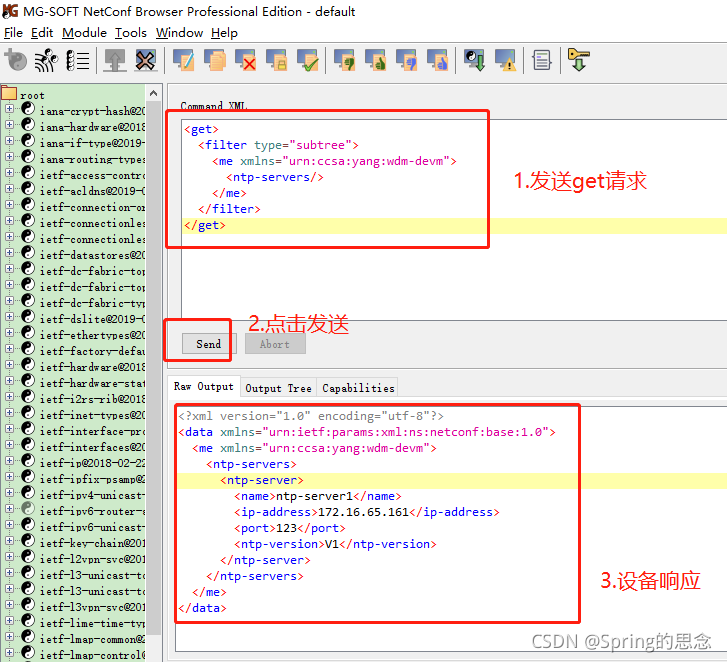The width and height of the screenshot is (727, 662).
Task: Expand the iana-hardware tree node
Action: 9,125
